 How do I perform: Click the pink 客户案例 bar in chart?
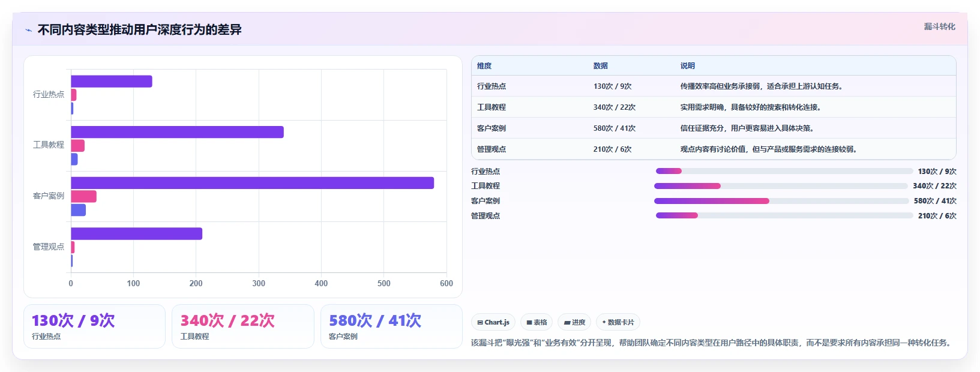pos(83,196)
